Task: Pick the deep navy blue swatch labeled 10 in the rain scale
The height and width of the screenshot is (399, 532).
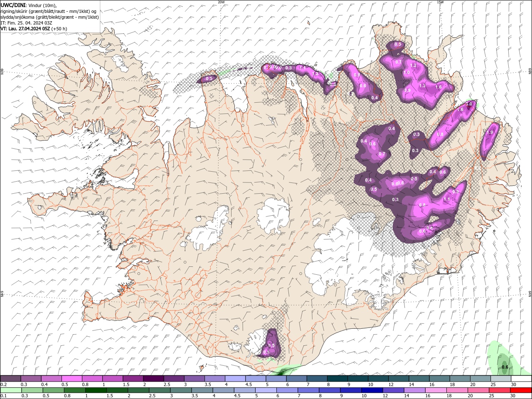Action: point(372,390)
